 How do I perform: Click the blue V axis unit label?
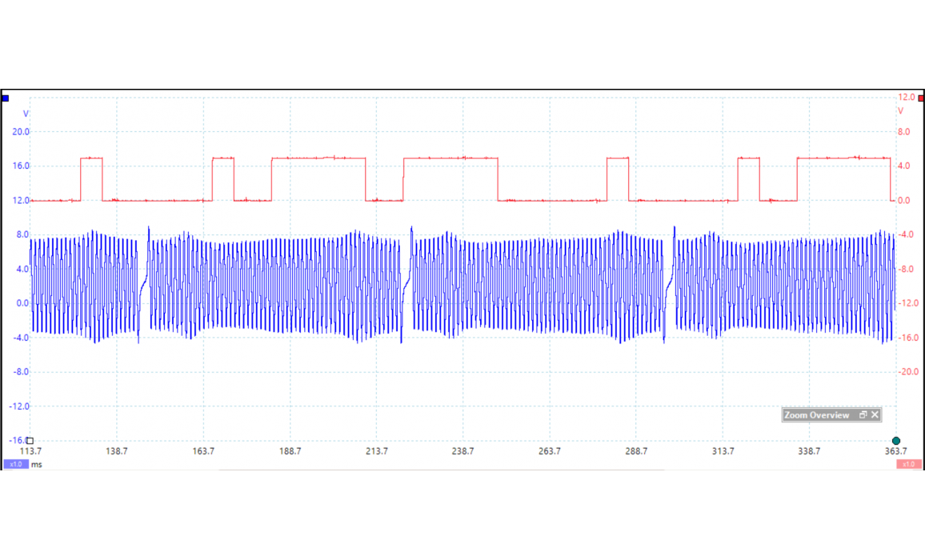pyautogui.click(x=26, y=114)
